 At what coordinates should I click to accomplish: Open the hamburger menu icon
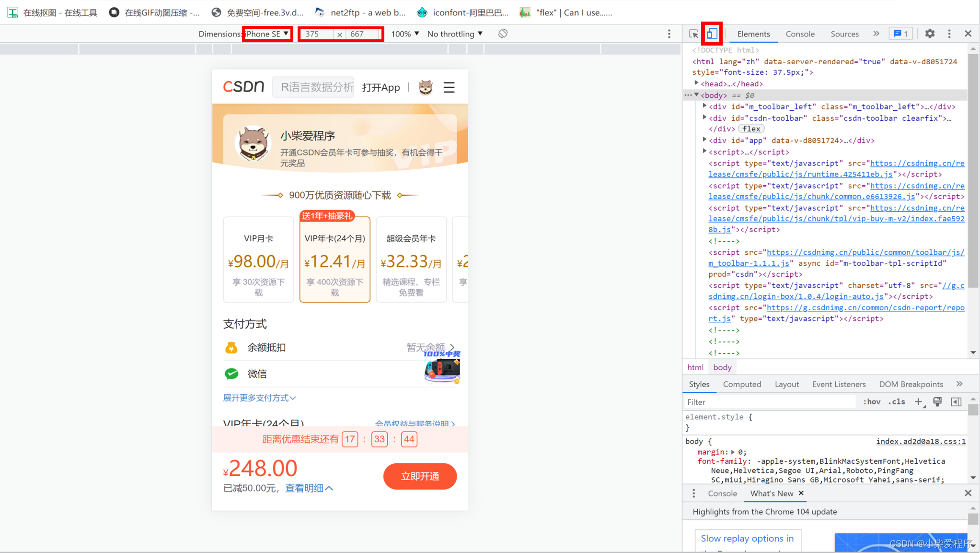(x=449, y=87)
